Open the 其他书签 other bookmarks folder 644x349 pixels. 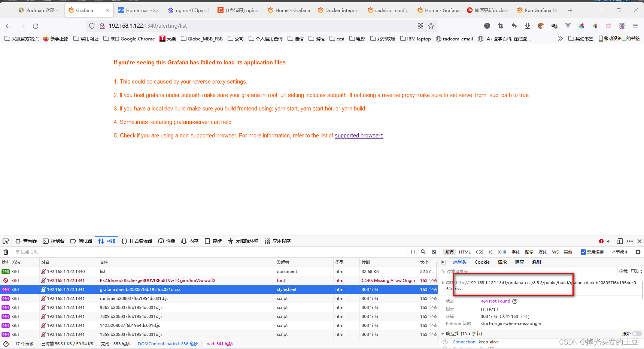point(581,39)
